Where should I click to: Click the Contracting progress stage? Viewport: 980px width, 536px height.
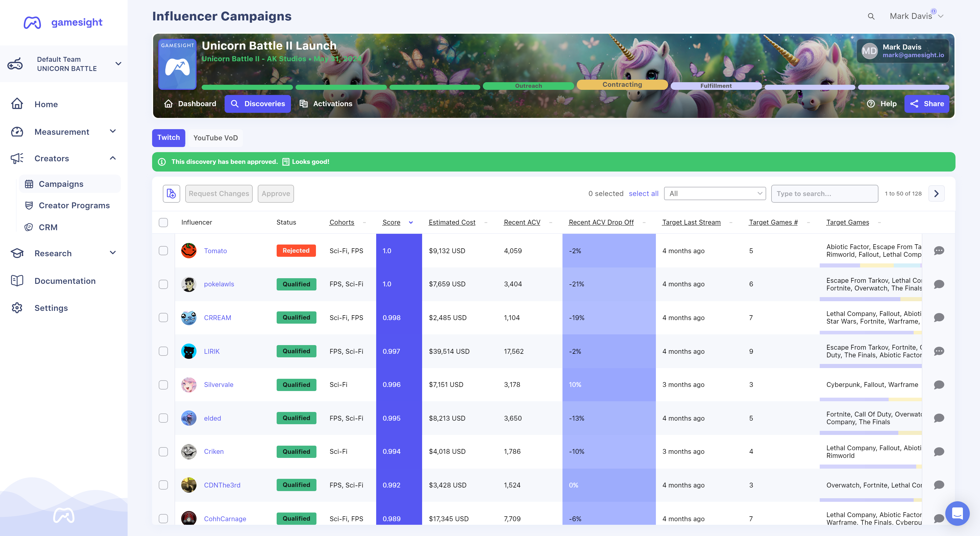click(x=622, y=84)
